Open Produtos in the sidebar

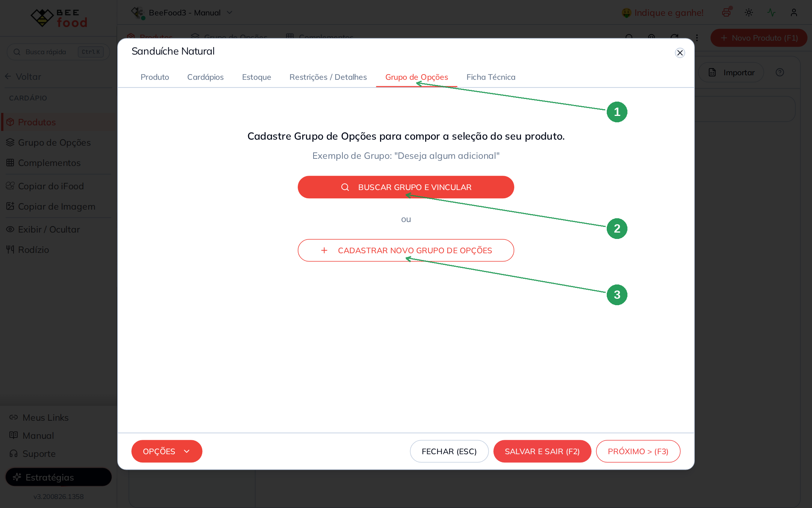coord(59,122)
